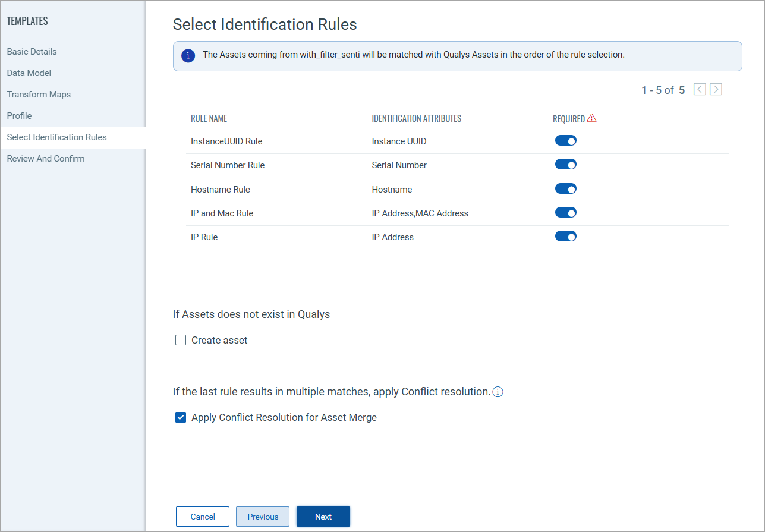Toggle off the IP and Mac Rule

click(565, 212)
